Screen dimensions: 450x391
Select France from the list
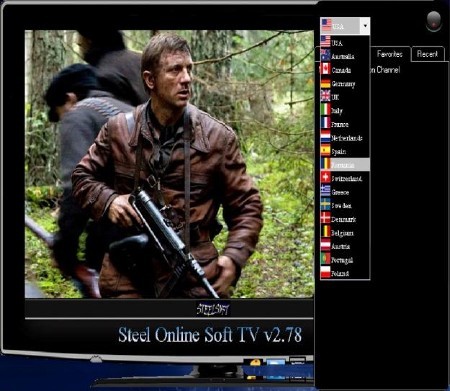pyautogui.click(x=345, y=124)
